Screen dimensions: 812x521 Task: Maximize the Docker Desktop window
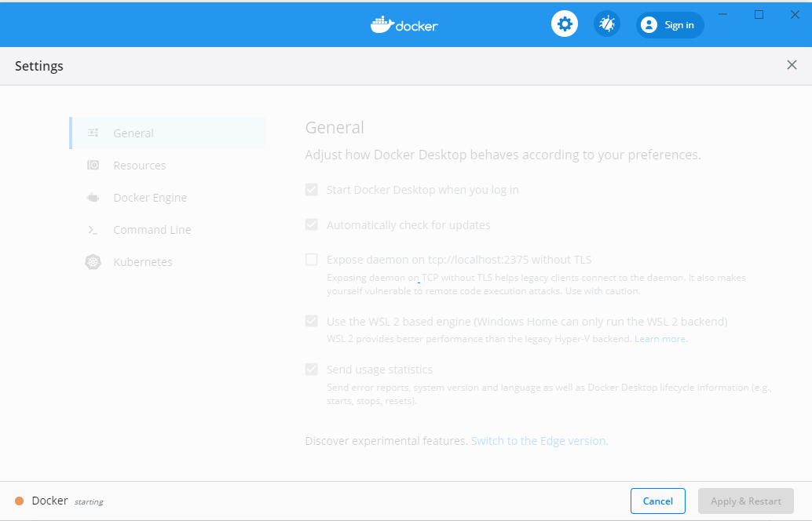coord(759,14)
